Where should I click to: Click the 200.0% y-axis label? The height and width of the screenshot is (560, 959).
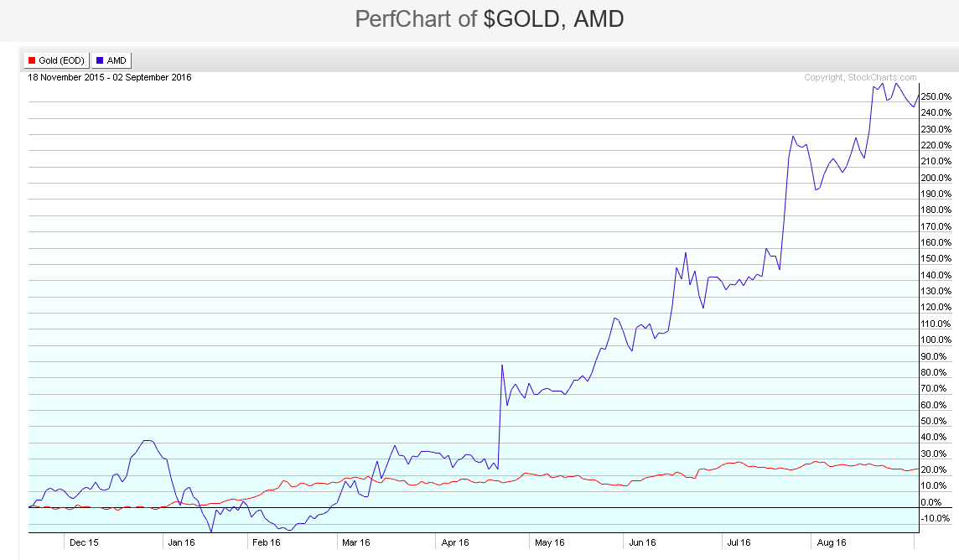pyautogui.click(x=935, y=178)
